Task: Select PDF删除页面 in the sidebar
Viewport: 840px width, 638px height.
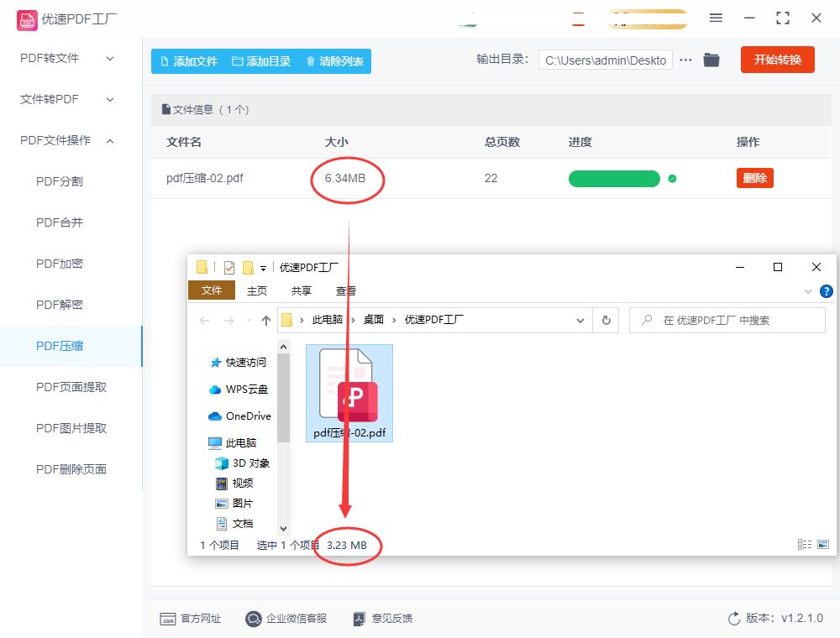Action: coord(71,469)
